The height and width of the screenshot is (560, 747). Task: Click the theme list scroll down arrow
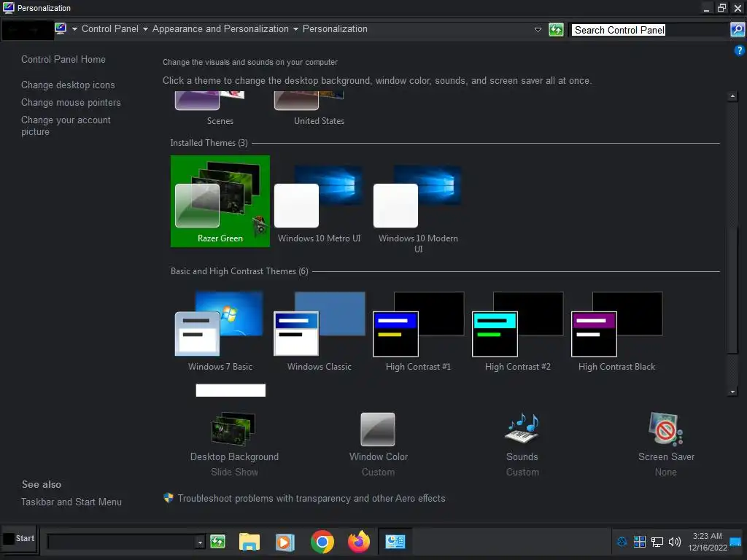(732, 392)
